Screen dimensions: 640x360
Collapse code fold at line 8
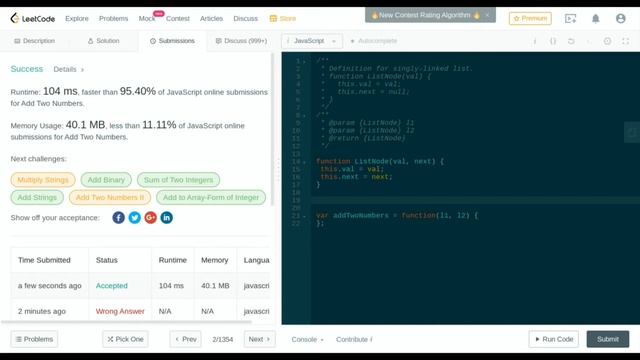pyautogui.click(x=304, y=116)
